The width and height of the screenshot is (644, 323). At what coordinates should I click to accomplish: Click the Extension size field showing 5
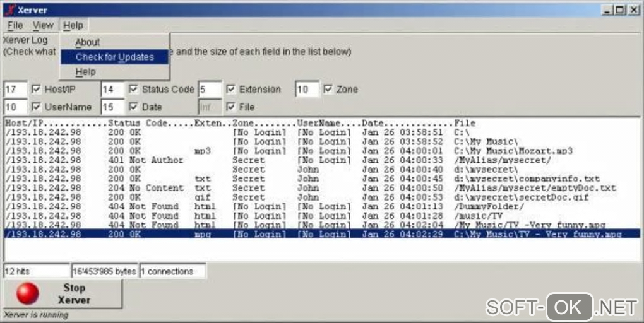pyautogui.click(x=210, y=89)
